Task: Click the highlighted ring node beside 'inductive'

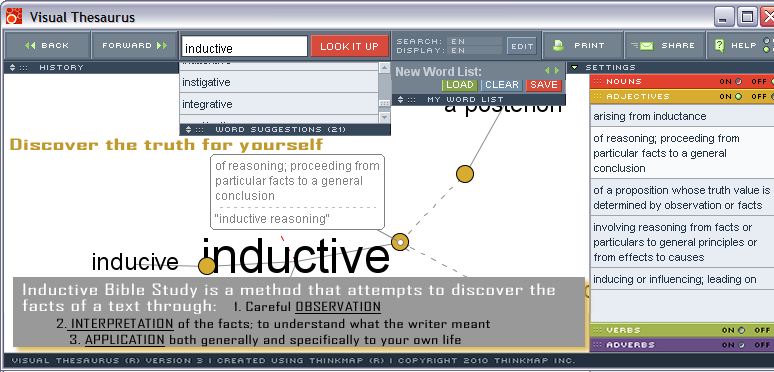Action: coord(400,242)
